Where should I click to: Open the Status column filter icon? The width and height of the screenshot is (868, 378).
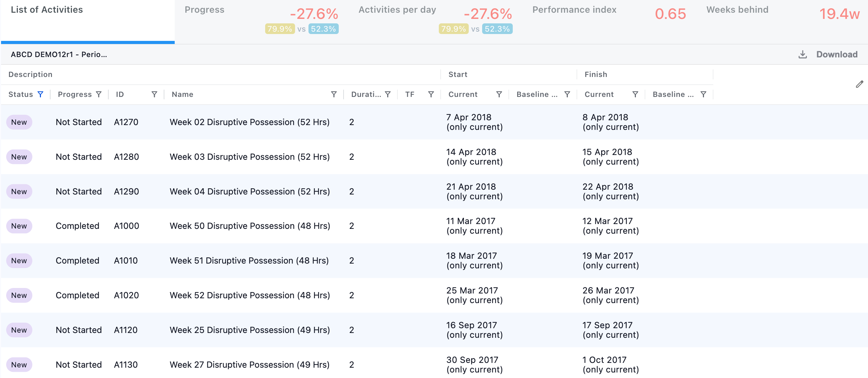pos(40,94)
